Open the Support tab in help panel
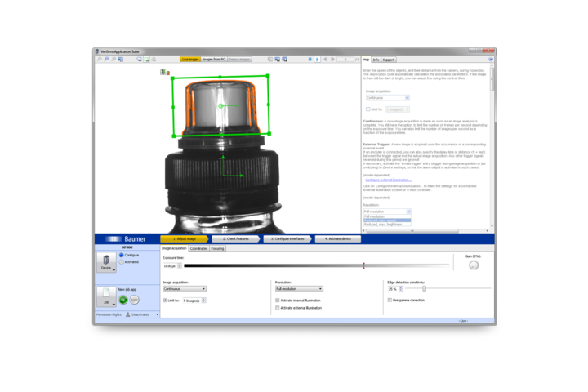The image size is (588, 392). 389,60
